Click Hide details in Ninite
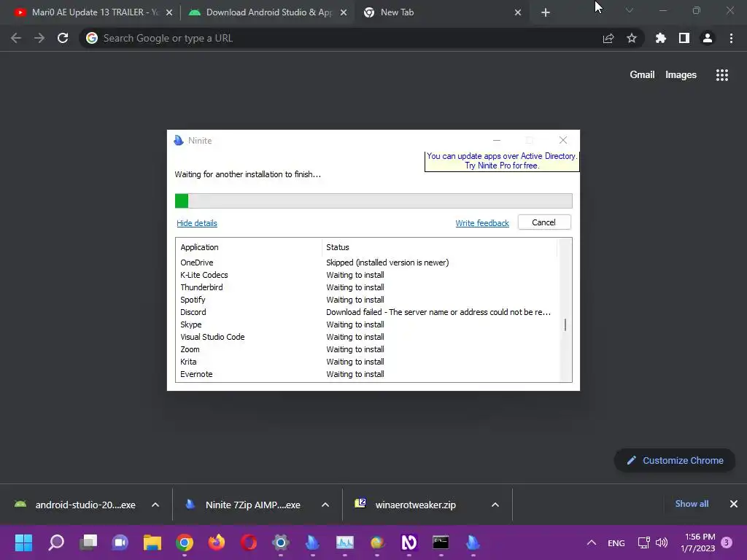 pos(197,223)
